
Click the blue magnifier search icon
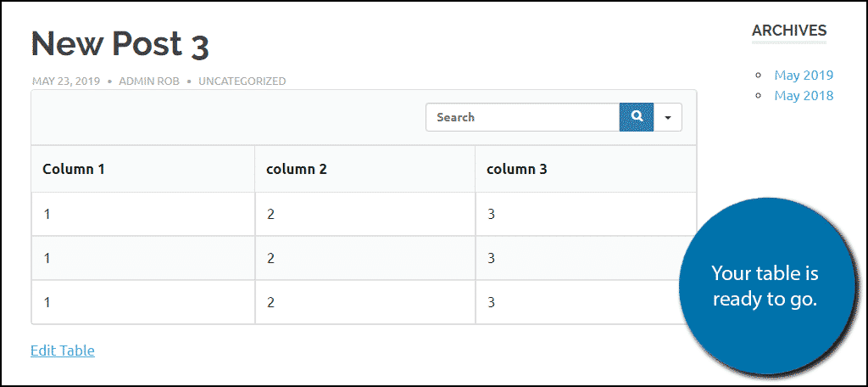pos(636,117)
